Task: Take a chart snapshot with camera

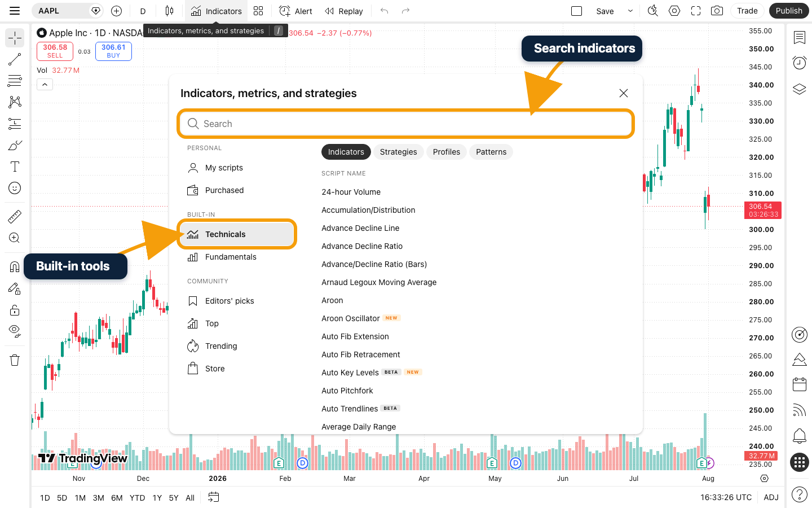Action: point(717,11)
